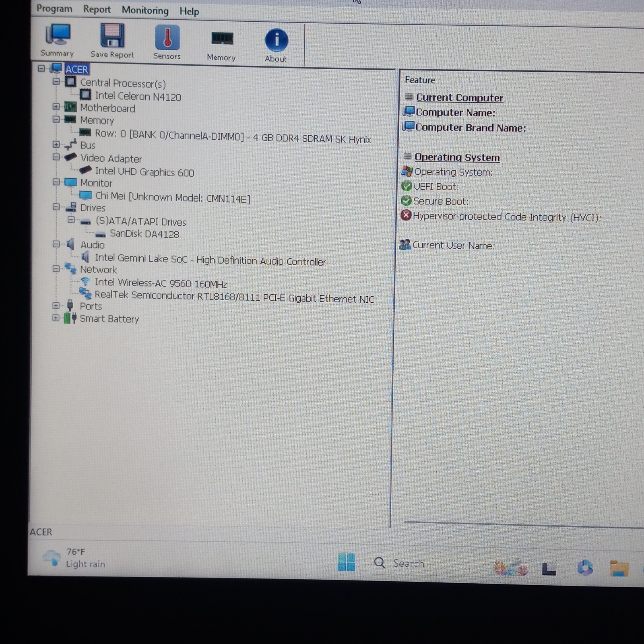The image size is (644, 644).
Task: Open the Windows Start button
Action: click(346, 562)
